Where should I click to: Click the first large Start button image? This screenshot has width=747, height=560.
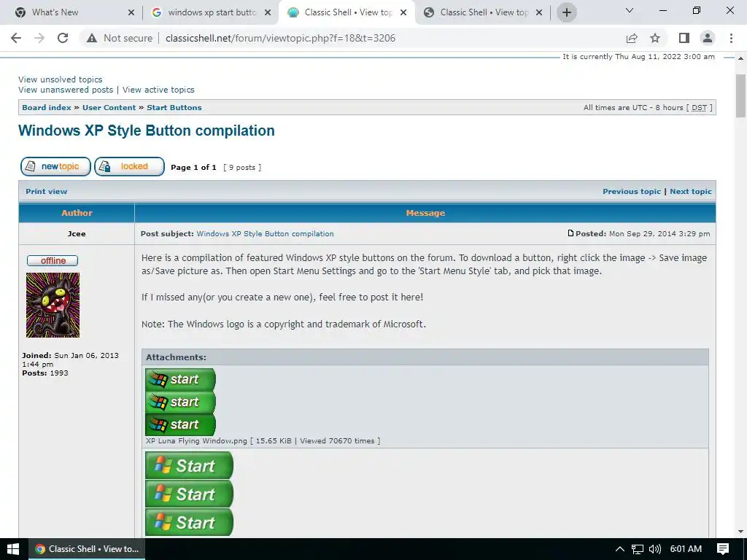click(189, 465)
